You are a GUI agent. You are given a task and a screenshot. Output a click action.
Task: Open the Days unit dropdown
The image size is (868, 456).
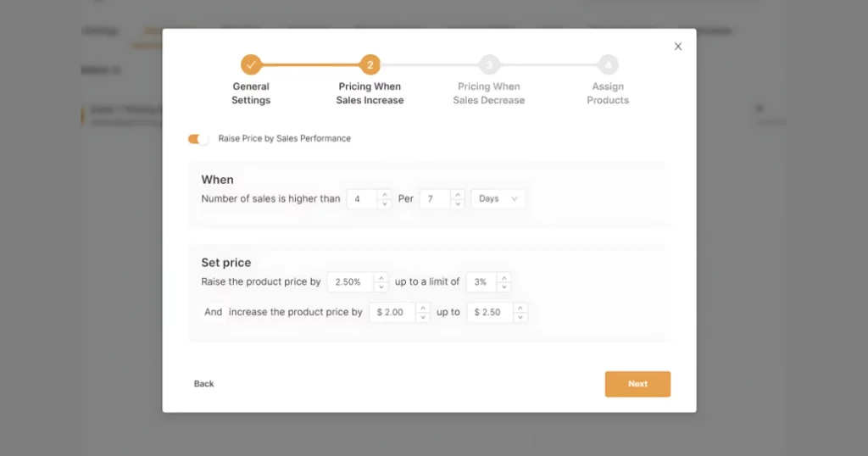[498, 198]
